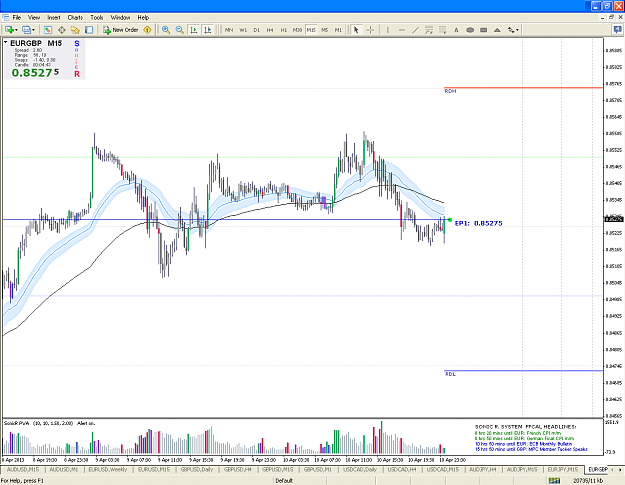
Task: Switch to the EURJPY,M15 chart tab
Action: (x=562, y=470)
